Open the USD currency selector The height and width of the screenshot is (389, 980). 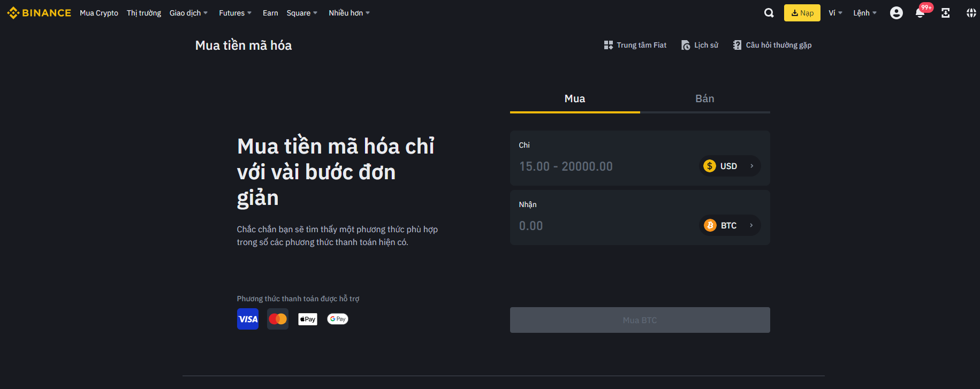point(730,166)
